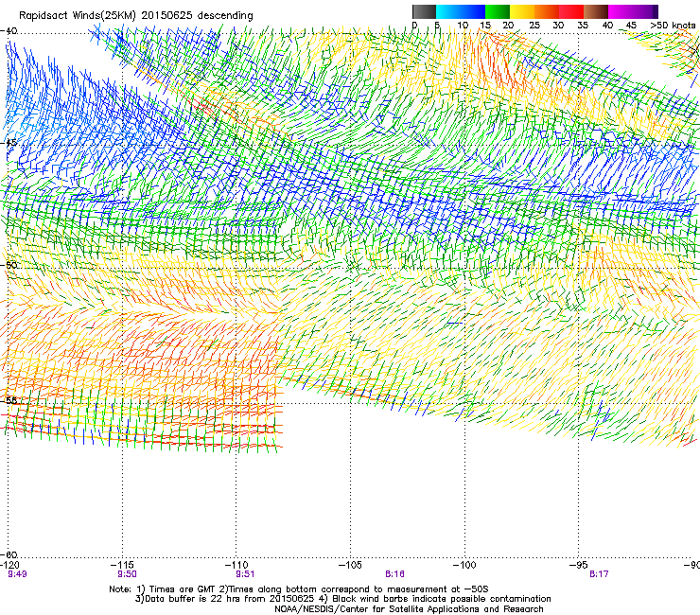700x615 pixels.
Task: Click the -95 longitude axis label
Action: [x=579, y=565]
